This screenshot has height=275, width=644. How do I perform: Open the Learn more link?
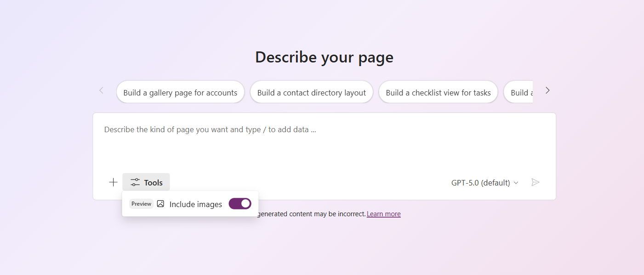383,213
